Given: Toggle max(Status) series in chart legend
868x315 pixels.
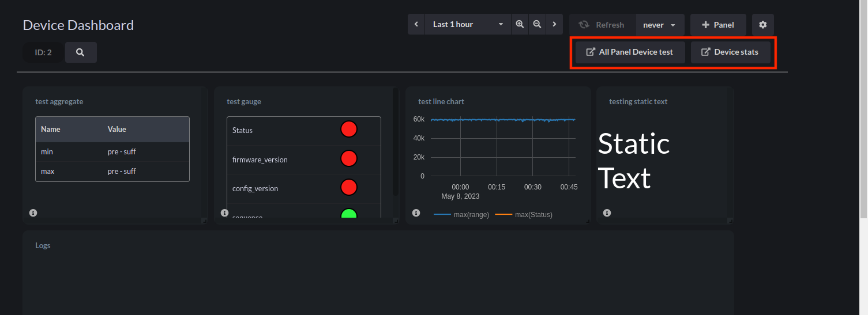Looking at the screenshot, I should pos(524,215).
